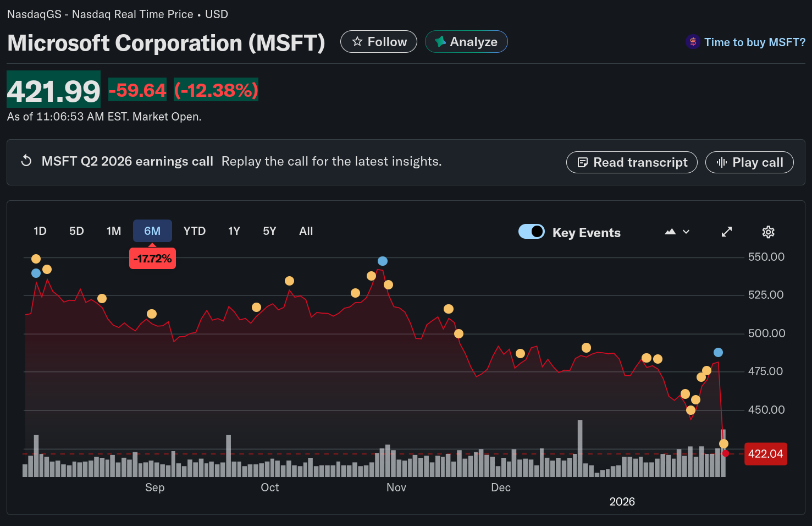Click the purple dollar icon near Time to buy
Viewport: 812px width, 526px height.
693,42
